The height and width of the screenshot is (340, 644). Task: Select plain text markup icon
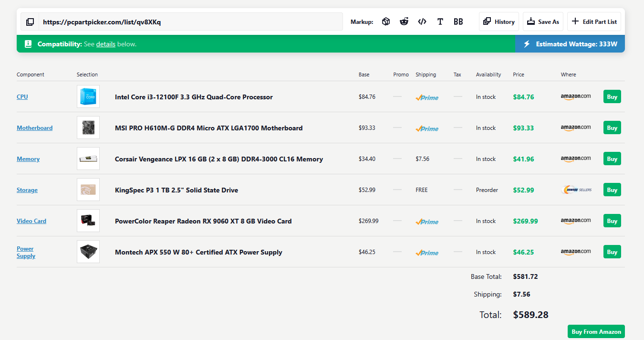click(440, 21)
